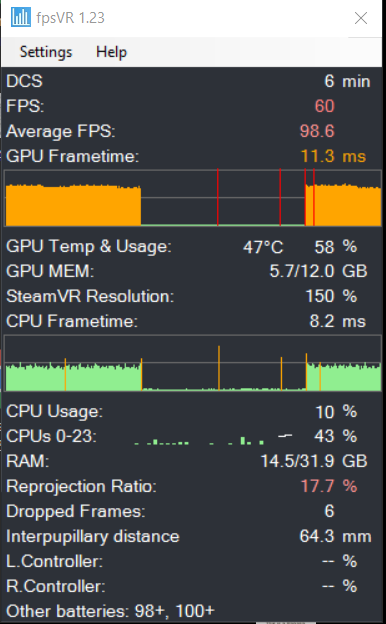The height and width of the screenshot is (624, 386).
Task: Click the Reprojection Ratio 17.7 % value
Action: click(329, 486)
